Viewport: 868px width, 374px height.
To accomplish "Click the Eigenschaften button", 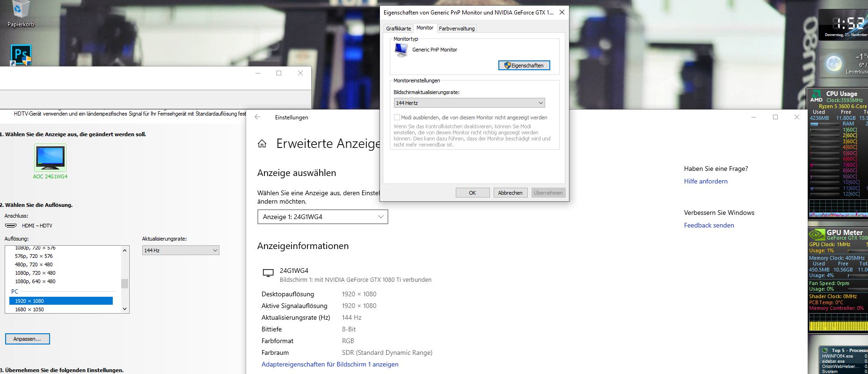I will 524,66.
